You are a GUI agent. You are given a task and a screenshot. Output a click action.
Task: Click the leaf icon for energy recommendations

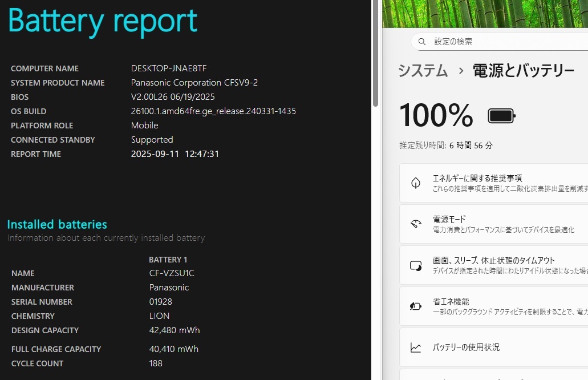[416, 183]
